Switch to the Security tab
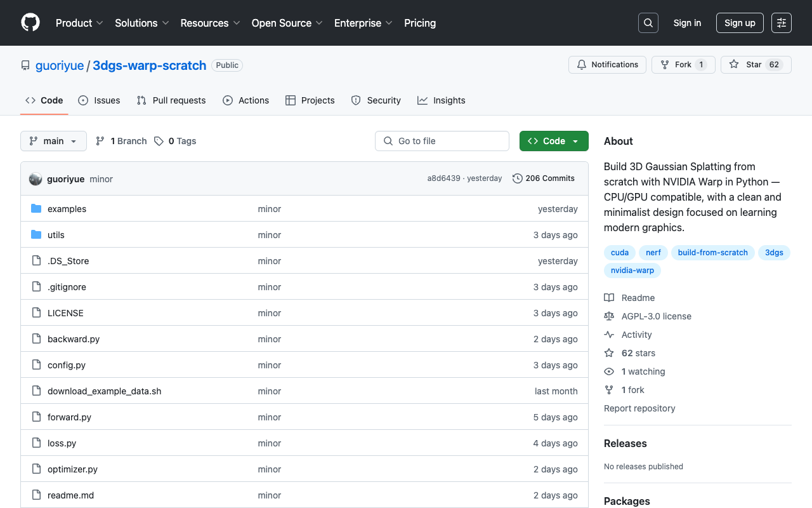The width and height of the screenshot is (812, 508). point(376,100)
